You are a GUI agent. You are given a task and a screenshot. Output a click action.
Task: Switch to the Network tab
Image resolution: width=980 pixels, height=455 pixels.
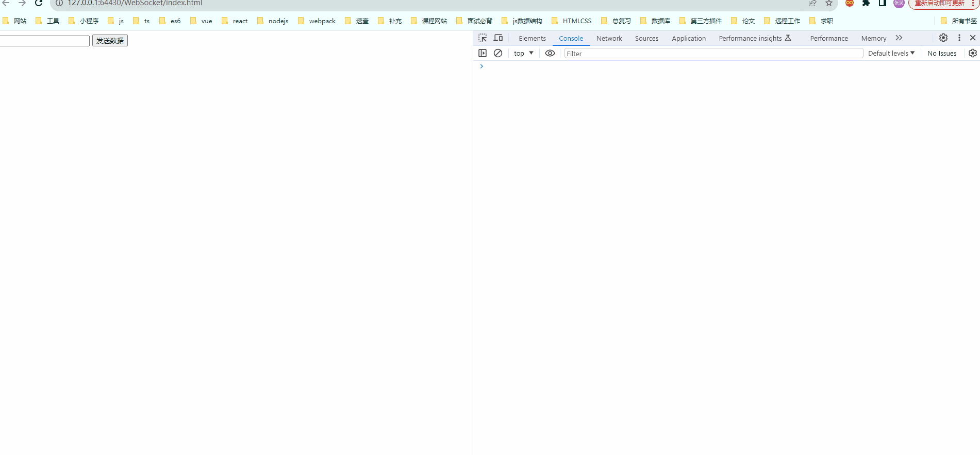609,38
